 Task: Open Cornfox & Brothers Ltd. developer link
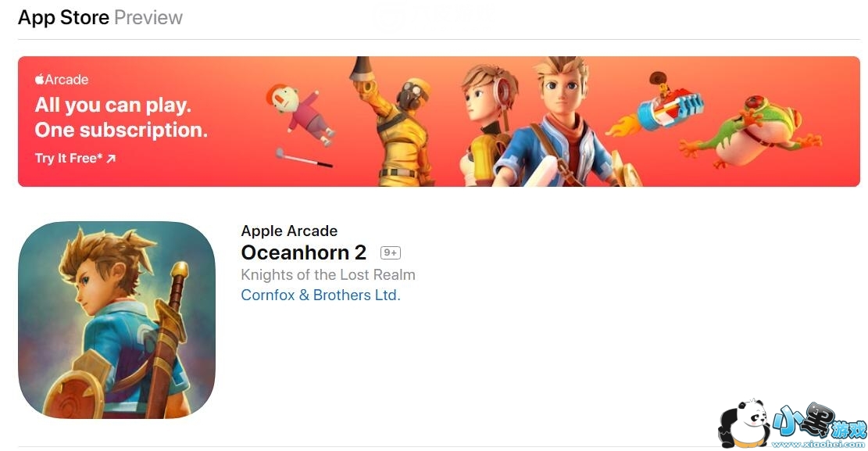tap(320, 295)
